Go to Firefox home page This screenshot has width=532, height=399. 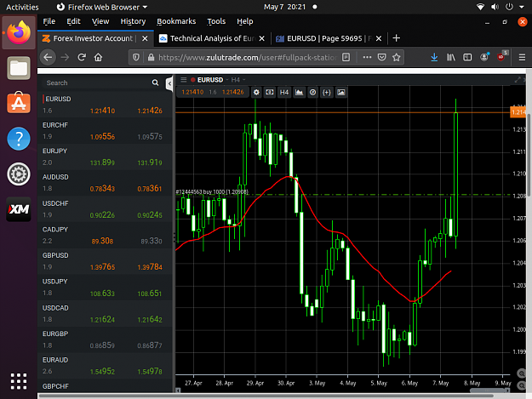[99, 57]
